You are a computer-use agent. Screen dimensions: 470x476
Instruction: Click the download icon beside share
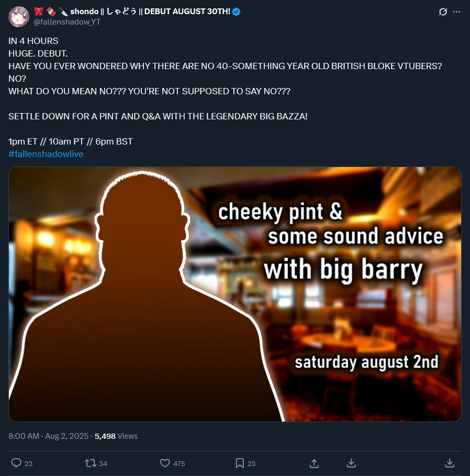pyautogui.click(x=351, y=463)
